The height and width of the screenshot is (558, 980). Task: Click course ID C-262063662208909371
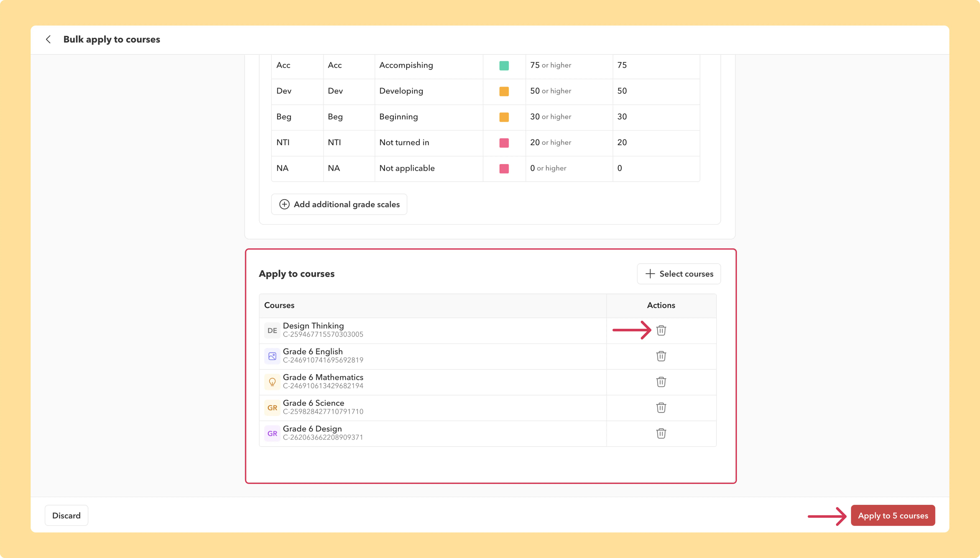(323, 437)
